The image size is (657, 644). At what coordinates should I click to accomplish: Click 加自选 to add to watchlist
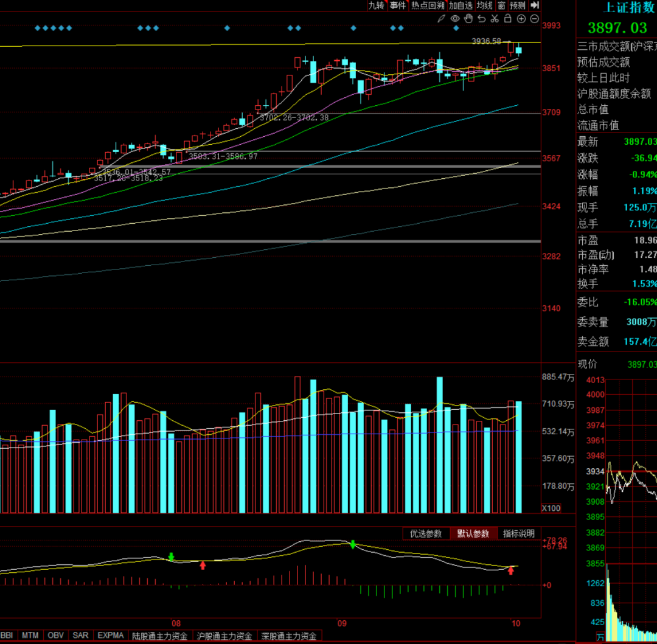point(461,5)
